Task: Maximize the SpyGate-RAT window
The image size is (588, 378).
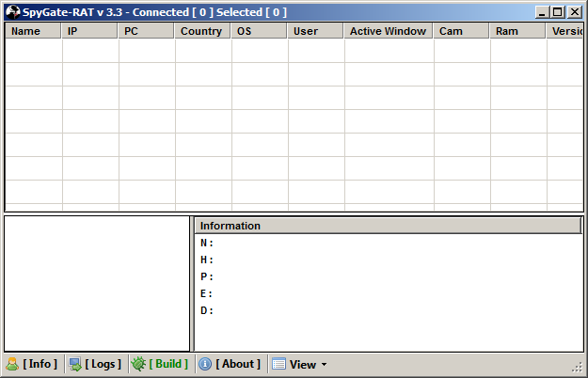Action: 559,12
